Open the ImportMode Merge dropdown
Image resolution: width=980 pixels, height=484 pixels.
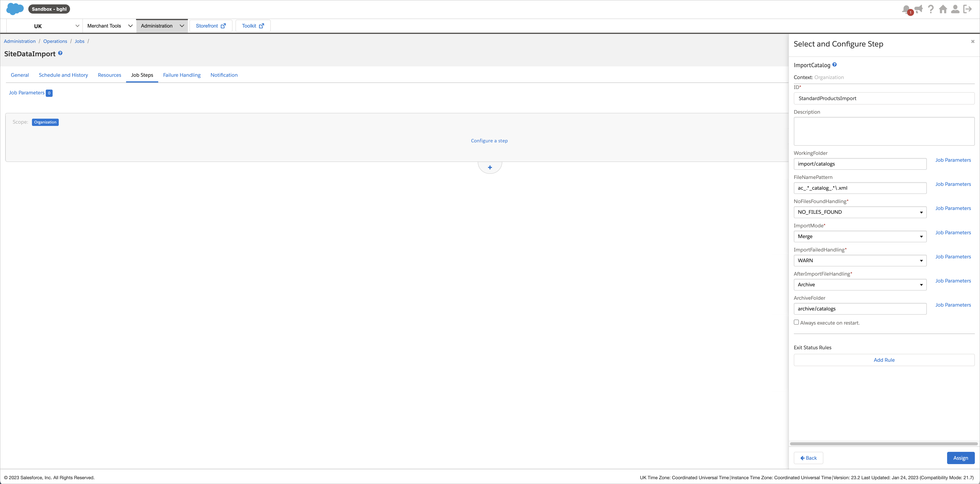(860, 236)
